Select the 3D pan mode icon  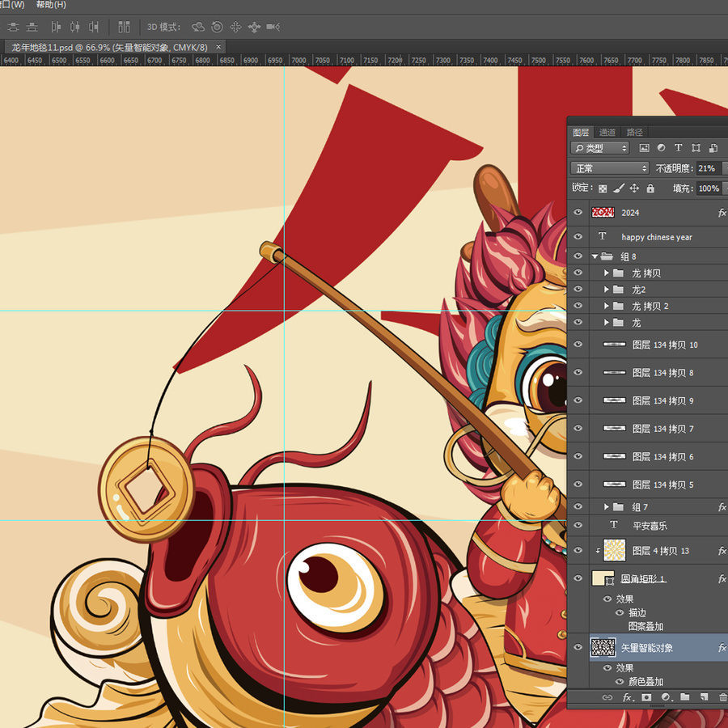point(235,27)
